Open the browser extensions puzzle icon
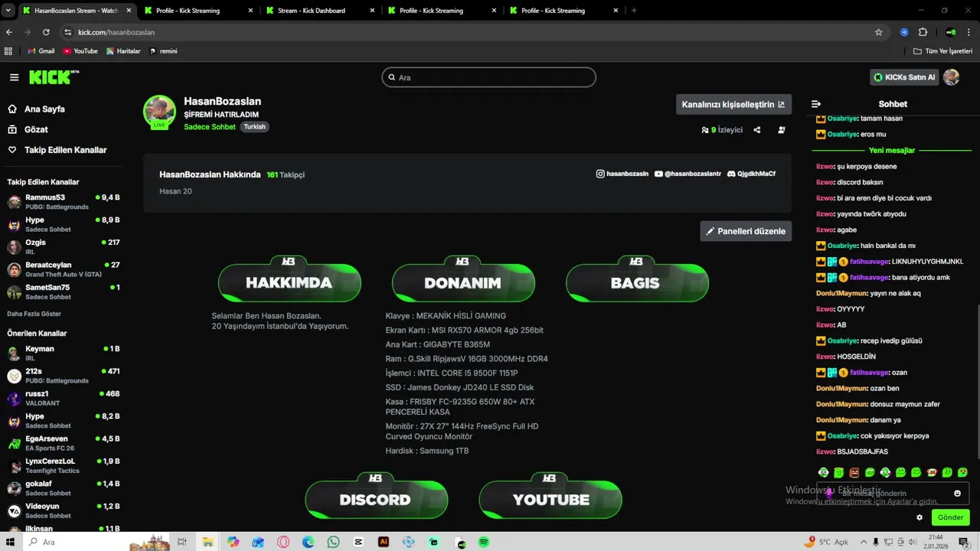The image size is (980, 551). pyautogui.click(x=923, y=32)
